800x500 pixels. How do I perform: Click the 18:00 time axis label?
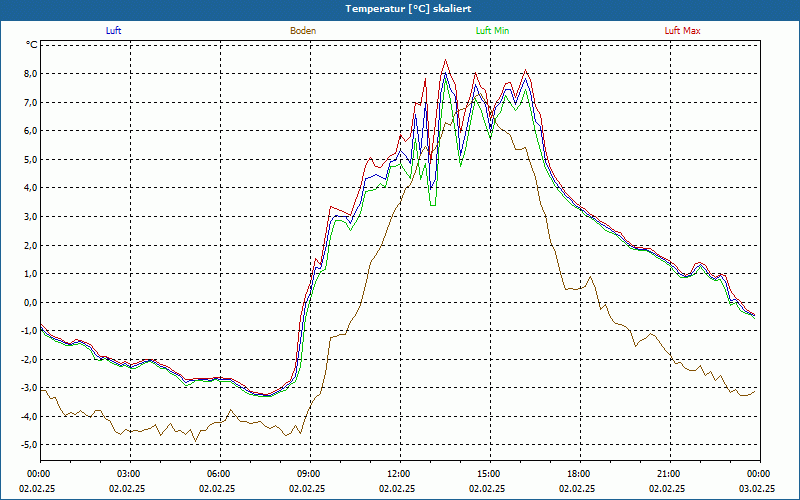point(581,473)
